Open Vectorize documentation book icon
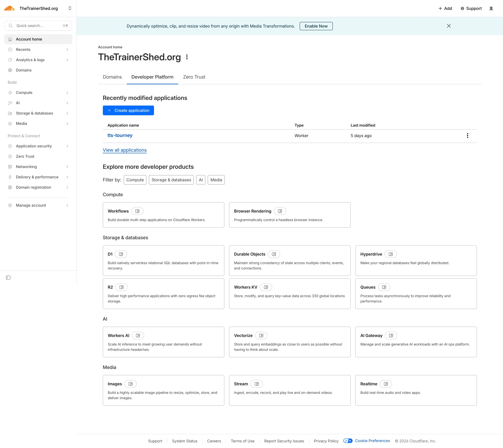 point(261,335)
